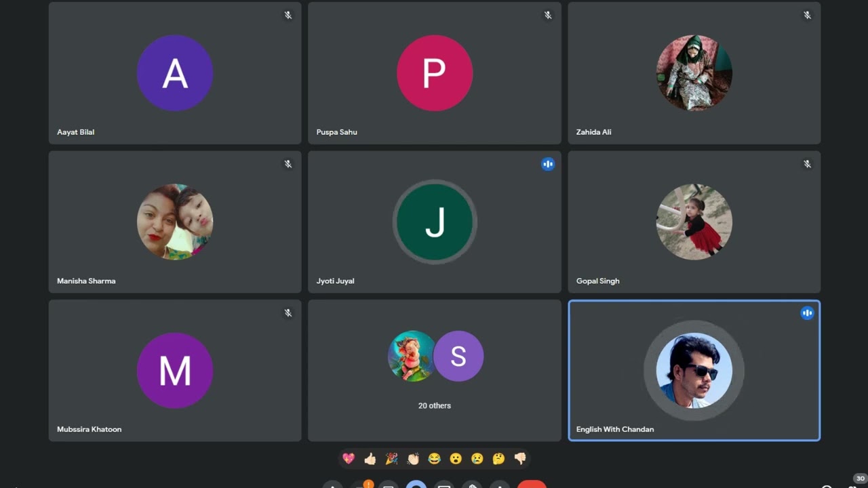Click the pink P avatar of Puspa Sahu

coord(435,73)
